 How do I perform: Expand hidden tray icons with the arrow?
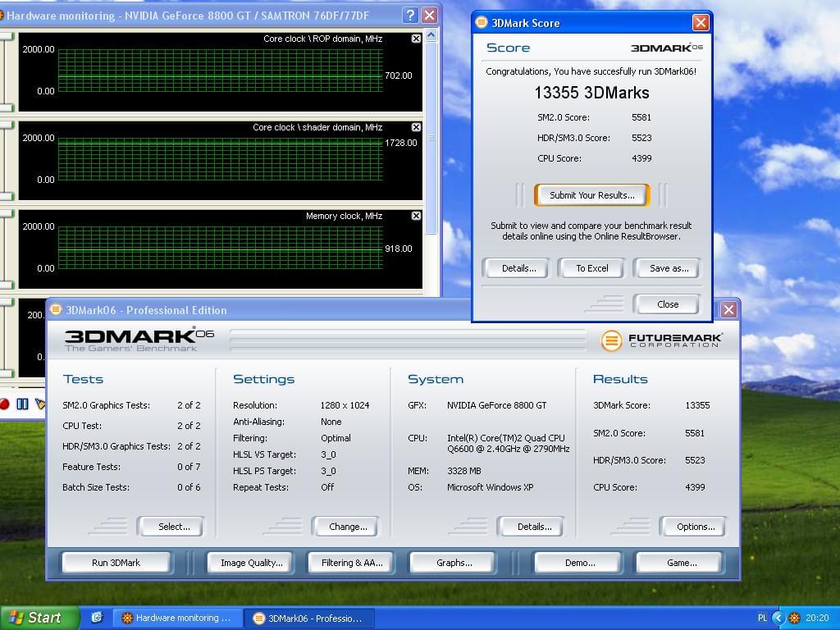[778, 618]
